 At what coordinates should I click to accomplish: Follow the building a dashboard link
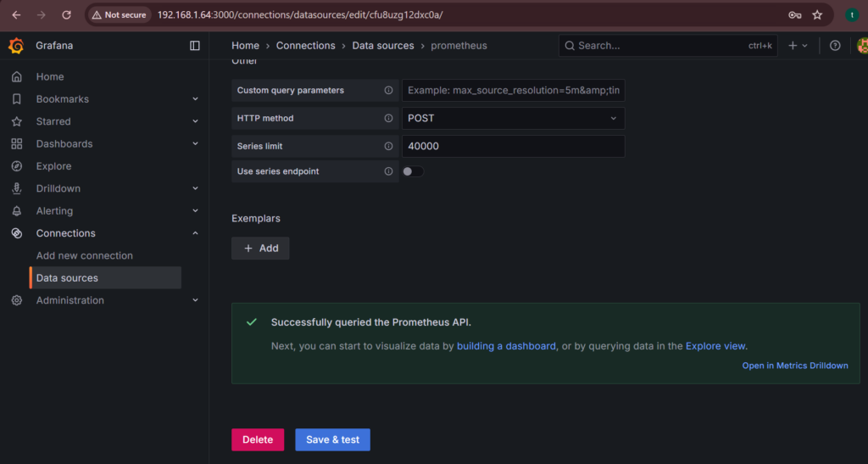(x=506, y=346)
